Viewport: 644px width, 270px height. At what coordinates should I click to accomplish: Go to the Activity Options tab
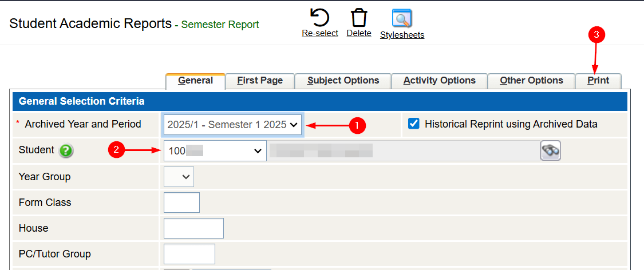point(439,81)
